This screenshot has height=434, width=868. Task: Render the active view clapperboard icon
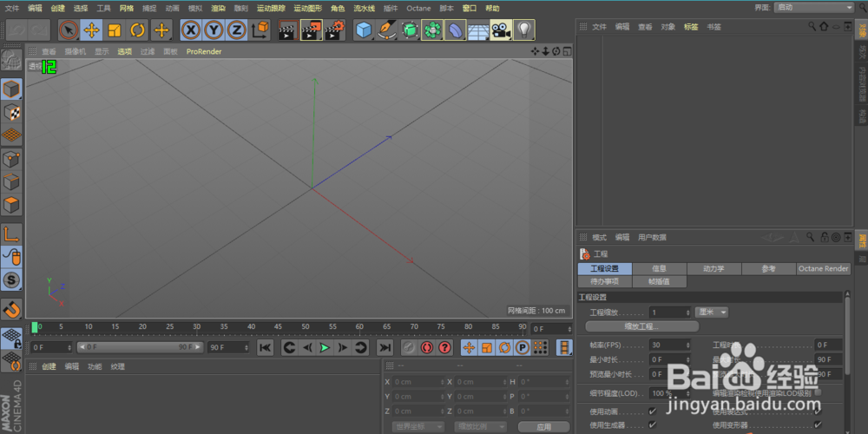coord(288,30)
